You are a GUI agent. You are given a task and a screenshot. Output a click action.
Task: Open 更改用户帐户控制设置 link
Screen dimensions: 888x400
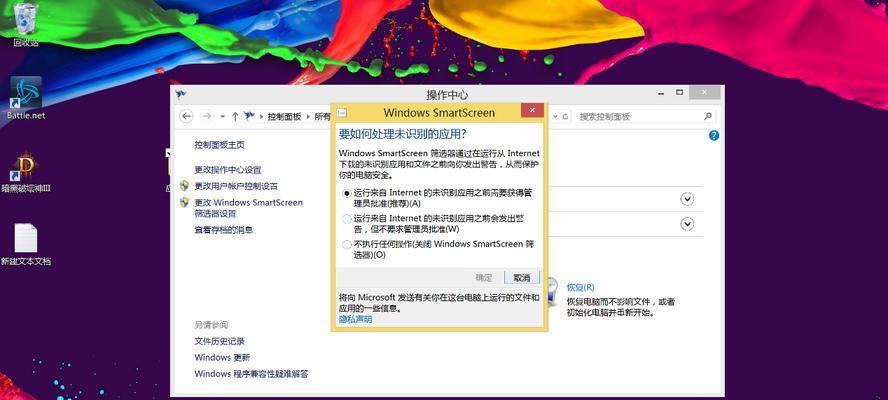click(x=236, y=186)
